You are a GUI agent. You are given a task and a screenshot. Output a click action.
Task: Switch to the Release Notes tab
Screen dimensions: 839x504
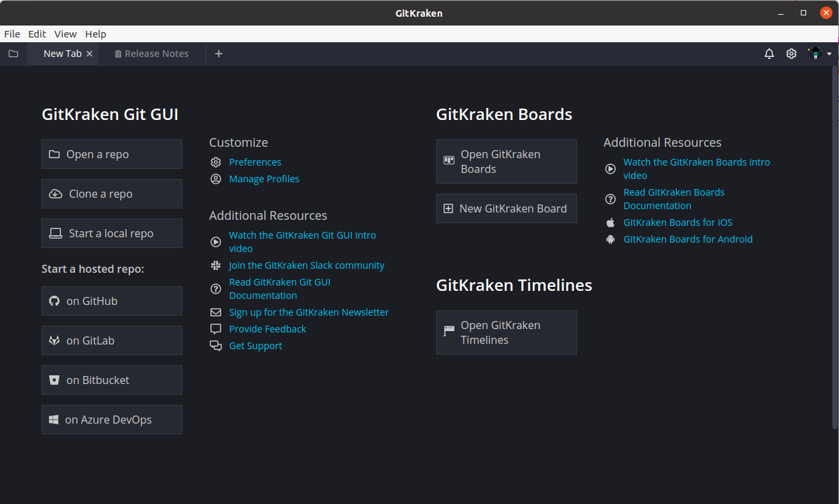coord(151,54)
